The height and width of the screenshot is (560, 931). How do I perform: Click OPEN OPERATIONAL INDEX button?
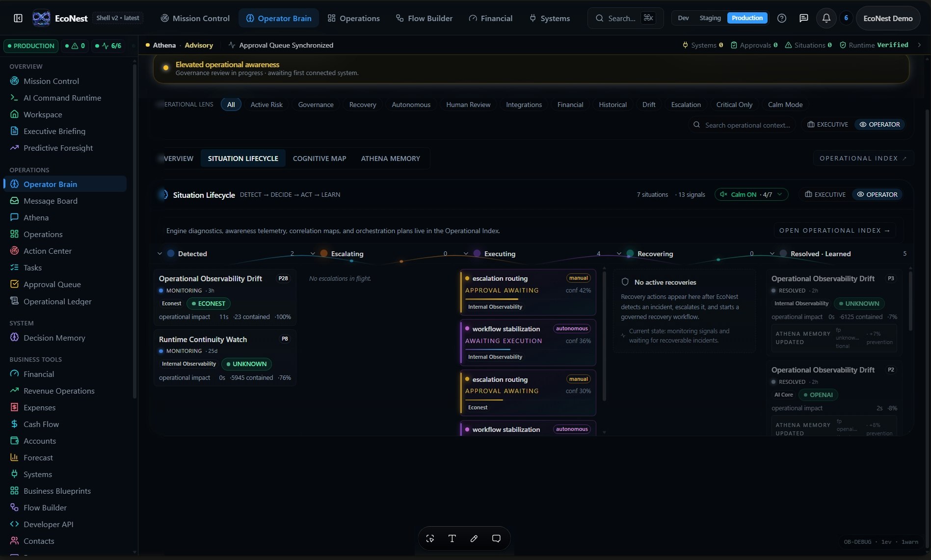[835, 231]
